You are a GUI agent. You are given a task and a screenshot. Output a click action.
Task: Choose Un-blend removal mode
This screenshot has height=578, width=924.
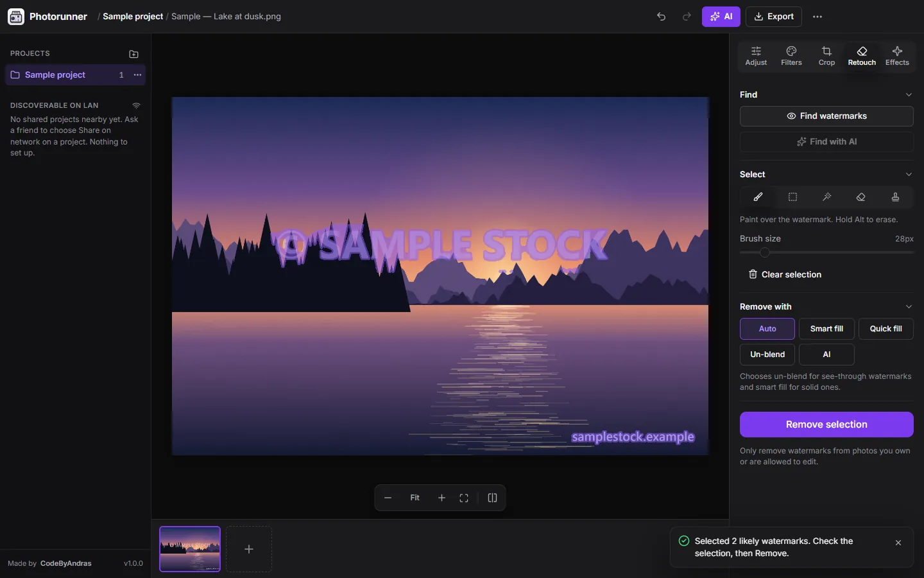767,355
